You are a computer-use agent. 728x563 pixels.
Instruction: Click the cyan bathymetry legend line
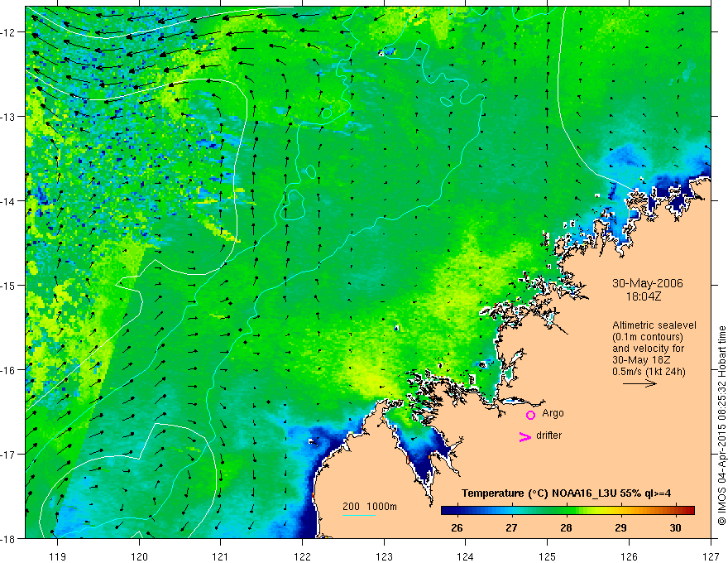click(359, 515)
